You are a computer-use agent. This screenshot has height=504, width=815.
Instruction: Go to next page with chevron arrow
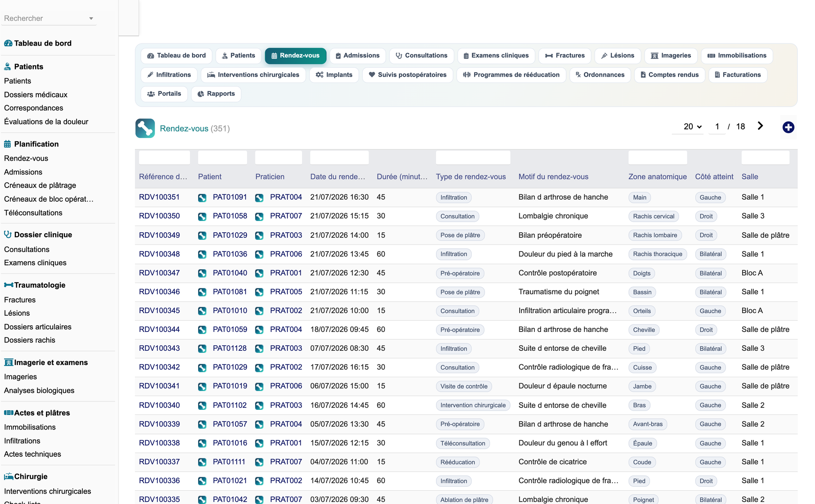760,126
